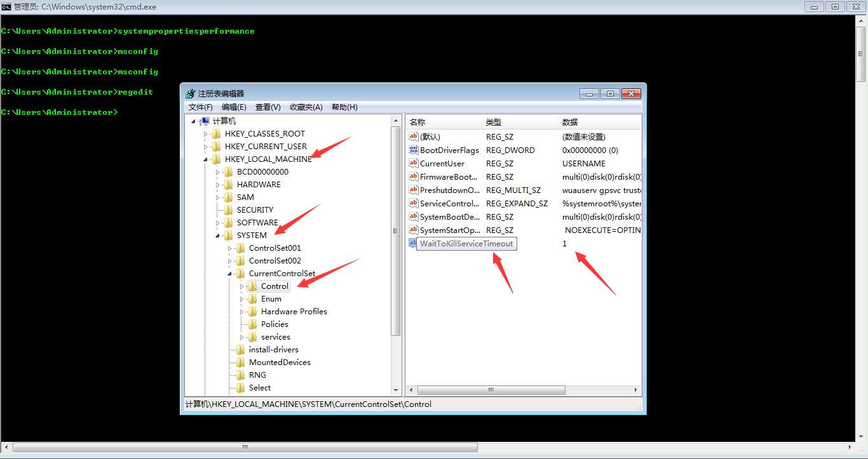Expand the HKEY_CLASSES_ROOT node
Screen dimensions: 868x459
(205, 133)
